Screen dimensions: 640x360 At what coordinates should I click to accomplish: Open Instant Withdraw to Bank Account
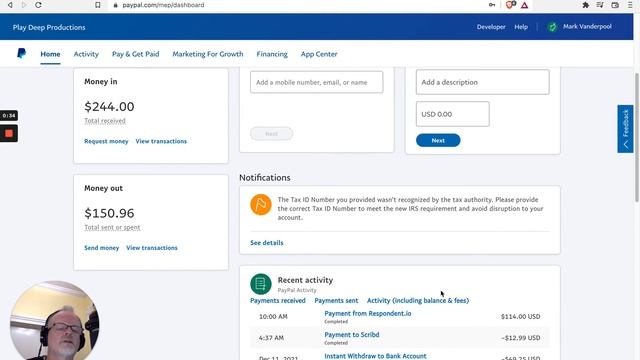pyautogui.click(x=376, y=356)
